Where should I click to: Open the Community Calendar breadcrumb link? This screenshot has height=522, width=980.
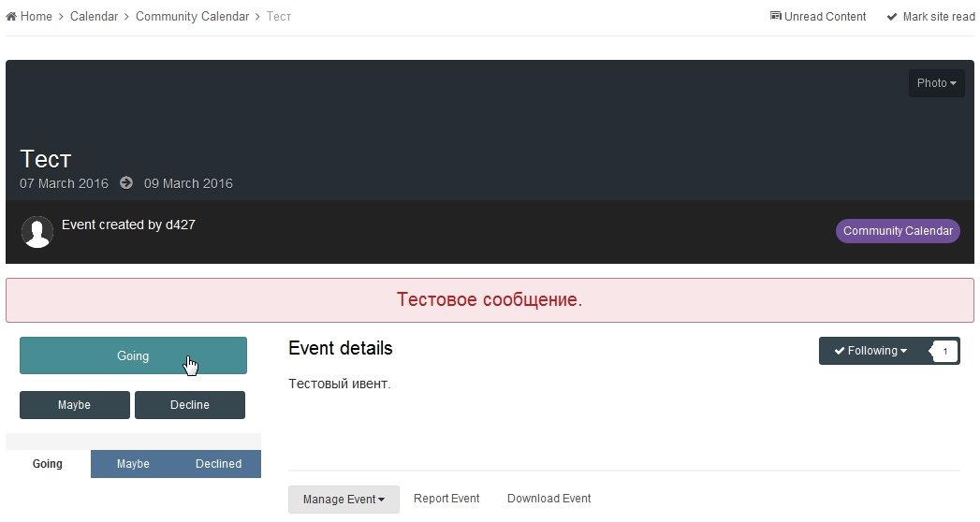(192, 17)
